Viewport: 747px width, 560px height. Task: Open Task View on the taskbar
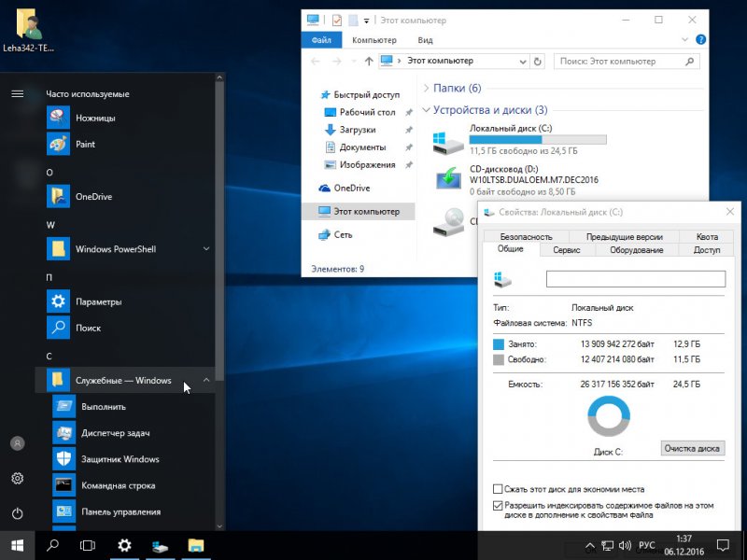pyautogui.click(x=88, y=545)
